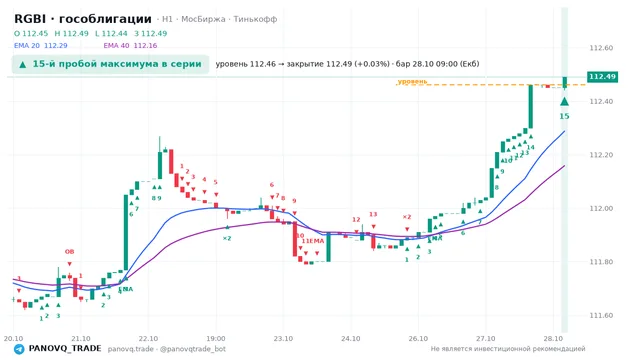Click the 20.10 date axis label

(13, 339)
